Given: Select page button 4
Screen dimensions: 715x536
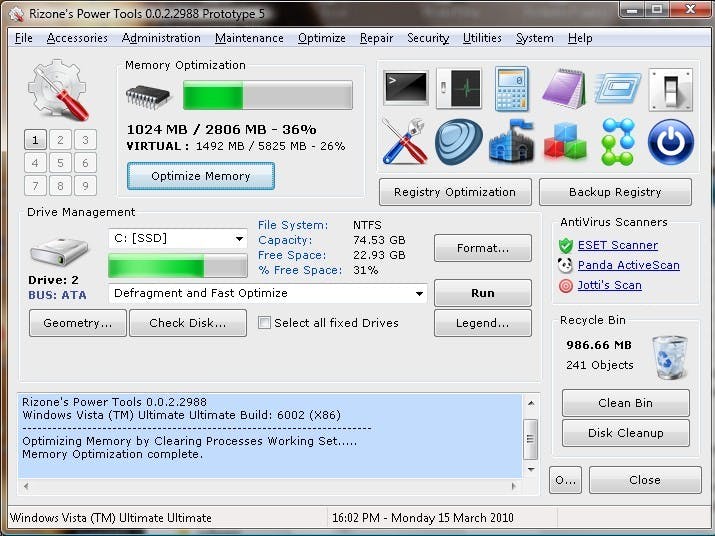Looking at the screenshot, I should pyautogui.click(x=35, y=163).
